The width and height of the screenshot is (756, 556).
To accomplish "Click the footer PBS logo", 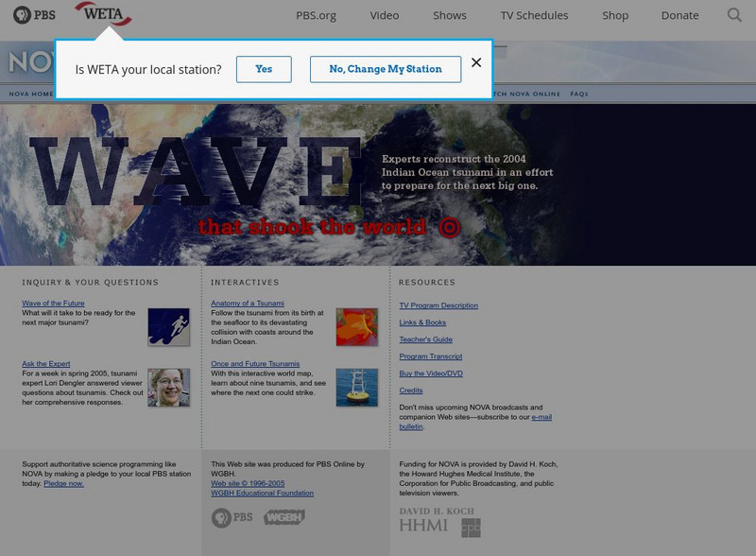I will [232, 517].
